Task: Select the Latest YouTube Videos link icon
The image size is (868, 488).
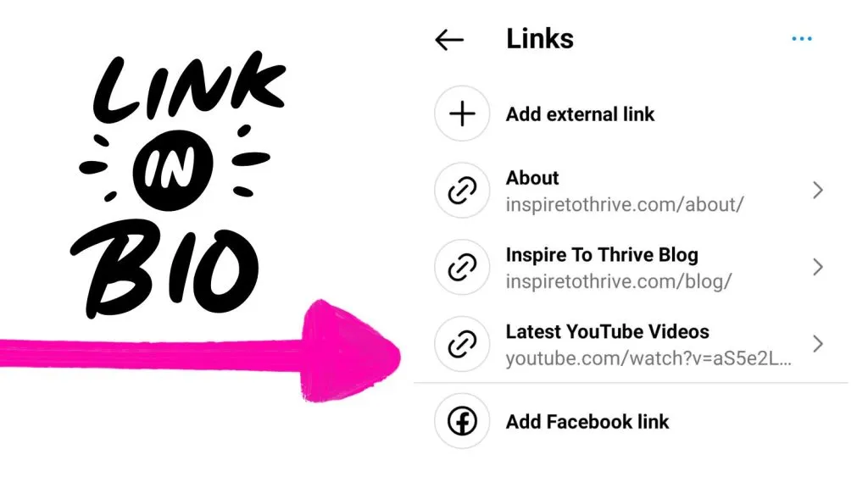Action: click(x=462, y=344)
